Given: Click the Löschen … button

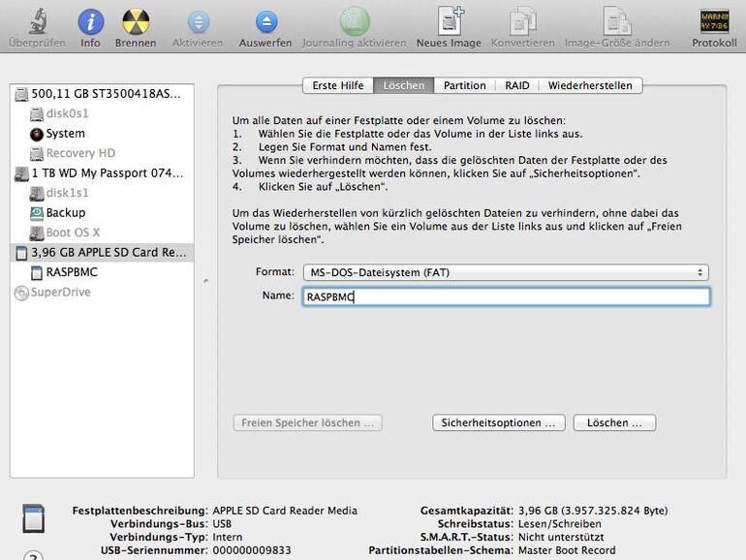Looking at the screenshot, I should pos(614,423).
